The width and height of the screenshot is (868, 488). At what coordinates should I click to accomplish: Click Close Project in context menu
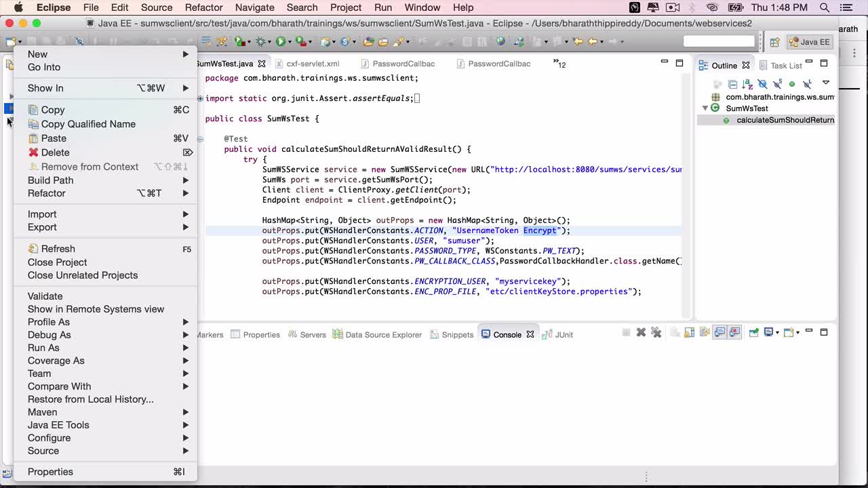click(105, 262)
